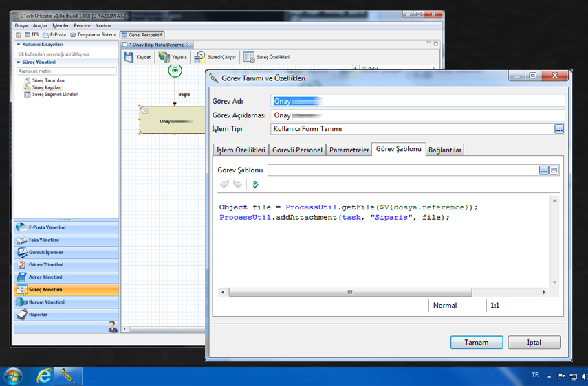Open browse button beside İşlem Tipi field

558,130
